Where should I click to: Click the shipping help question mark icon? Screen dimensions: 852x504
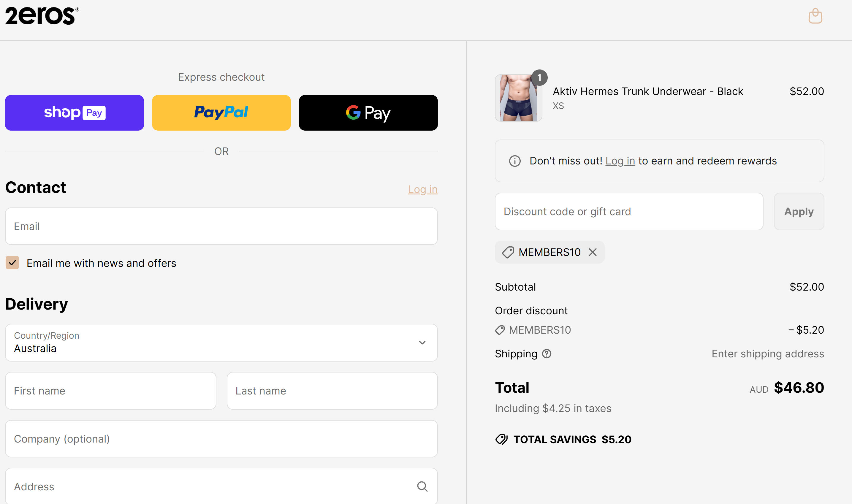tap(547, 354)
